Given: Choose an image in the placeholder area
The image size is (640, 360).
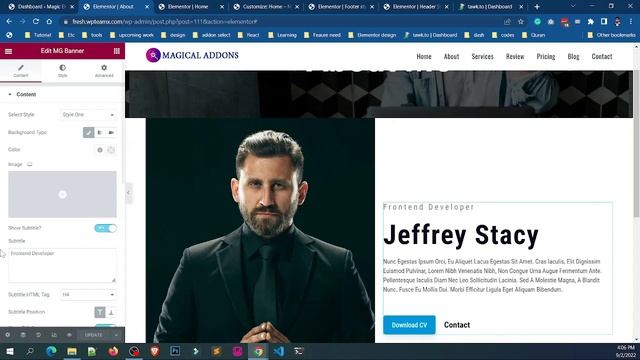Looking at the screenshot, I should pyautogui.click(x=62, y=194).
